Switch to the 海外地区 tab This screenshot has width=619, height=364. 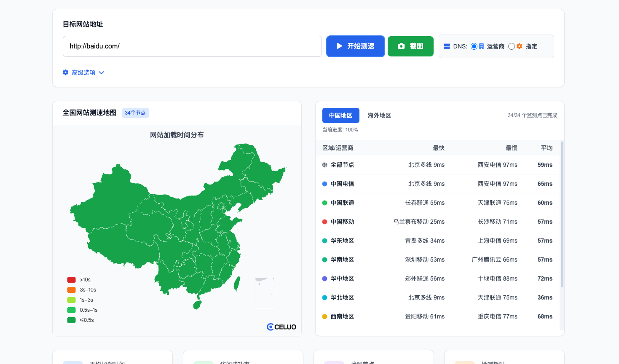coord(379,115)
